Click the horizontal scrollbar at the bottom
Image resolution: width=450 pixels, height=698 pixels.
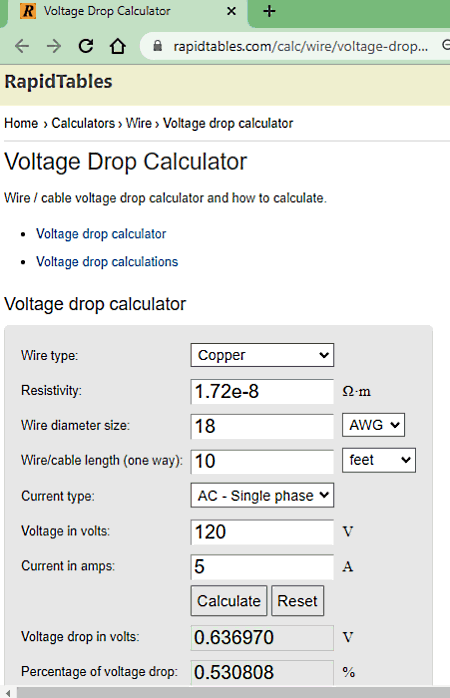231,692
